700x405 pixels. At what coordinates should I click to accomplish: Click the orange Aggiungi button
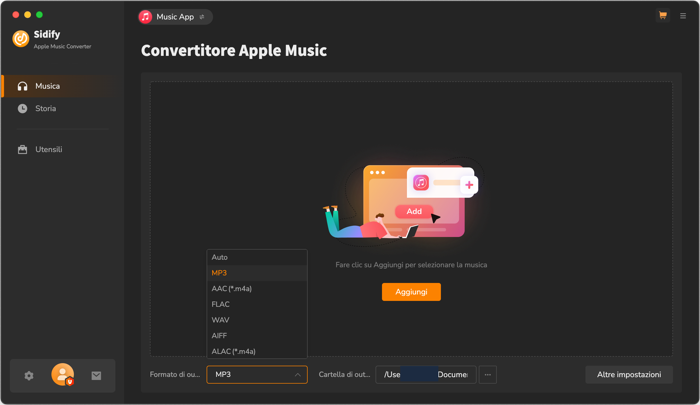411,292
